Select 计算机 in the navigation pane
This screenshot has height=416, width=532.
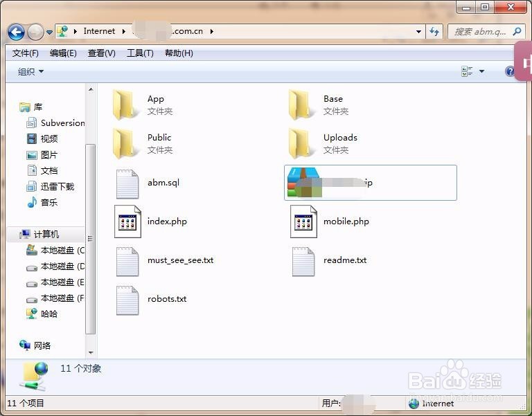pyautogui.click(x=39, y=234)
